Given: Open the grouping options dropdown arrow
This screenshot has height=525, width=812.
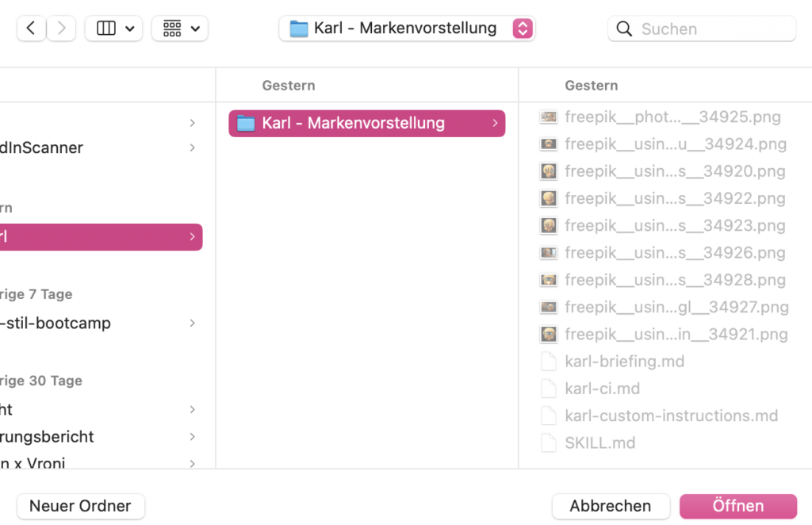Looking at the screenshot, I should point(195,29).
